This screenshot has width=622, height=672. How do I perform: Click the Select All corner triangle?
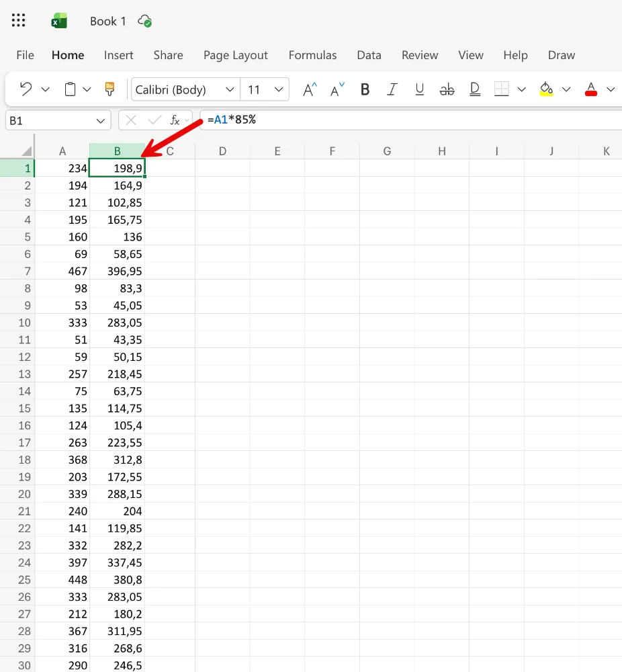pos(27,151)
